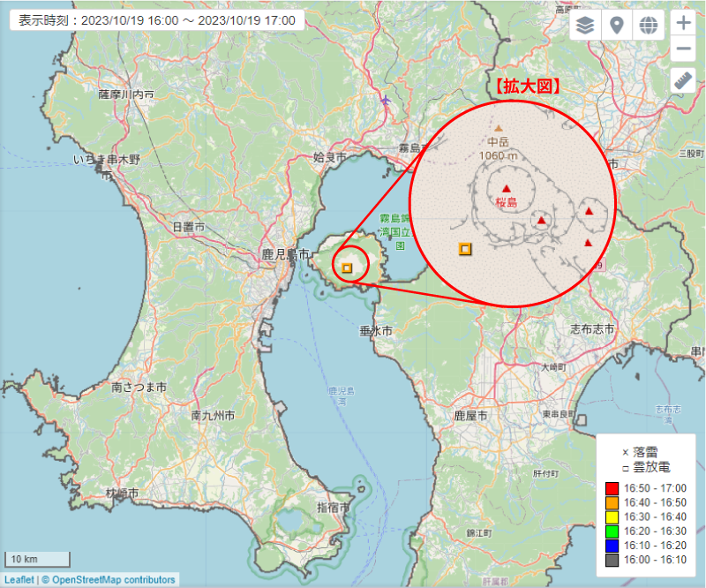
Task: Zoom in with the plus button
Action: (x=683, y=23)
